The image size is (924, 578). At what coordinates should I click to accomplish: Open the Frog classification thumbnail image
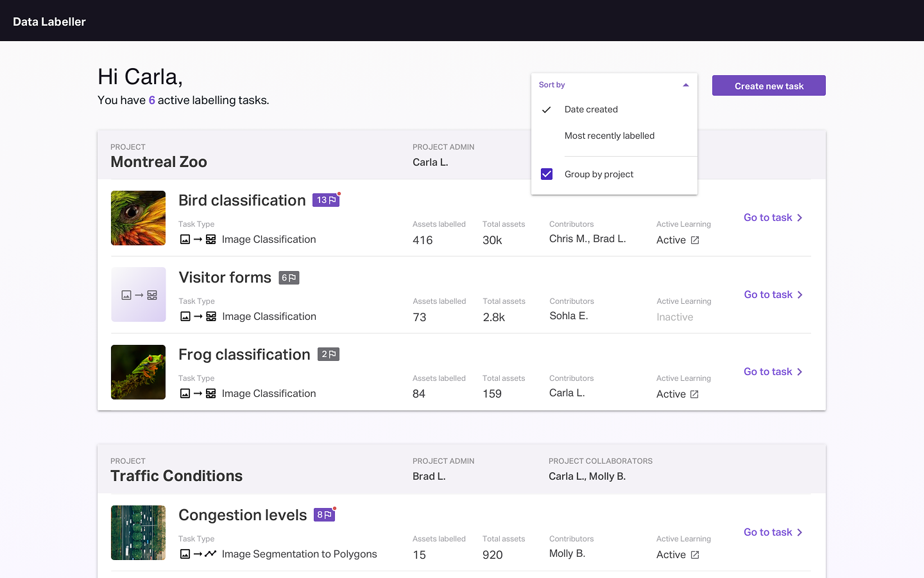point(139,372)
